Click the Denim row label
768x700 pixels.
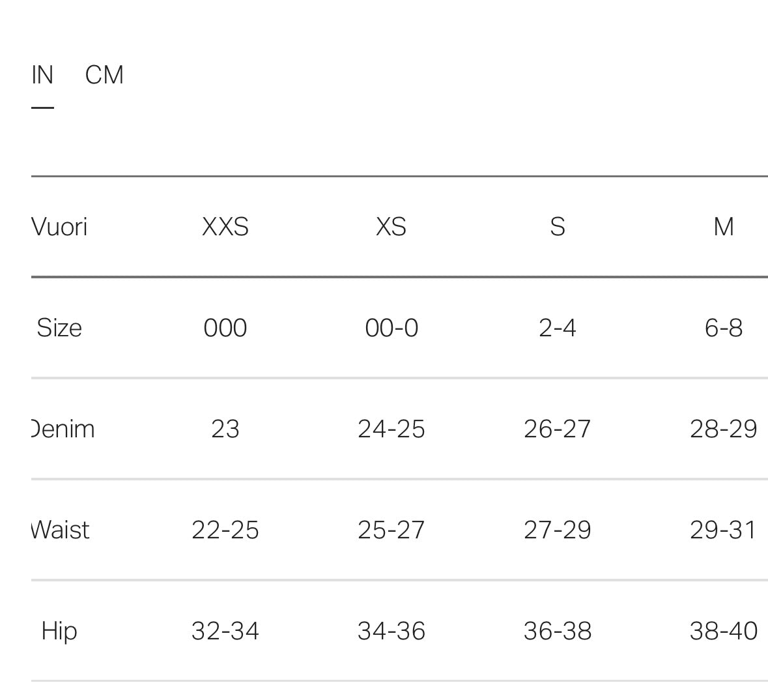point(63,429)
